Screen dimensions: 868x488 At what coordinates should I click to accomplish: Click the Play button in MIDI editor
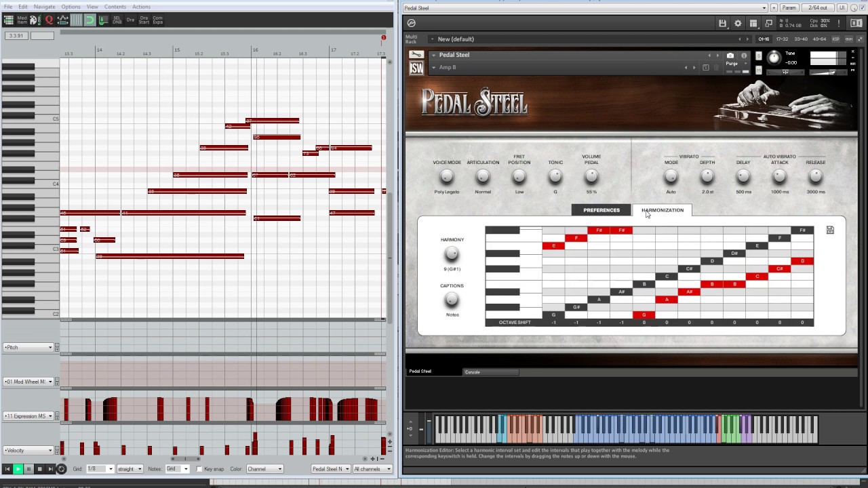click(x=18, y=469)
